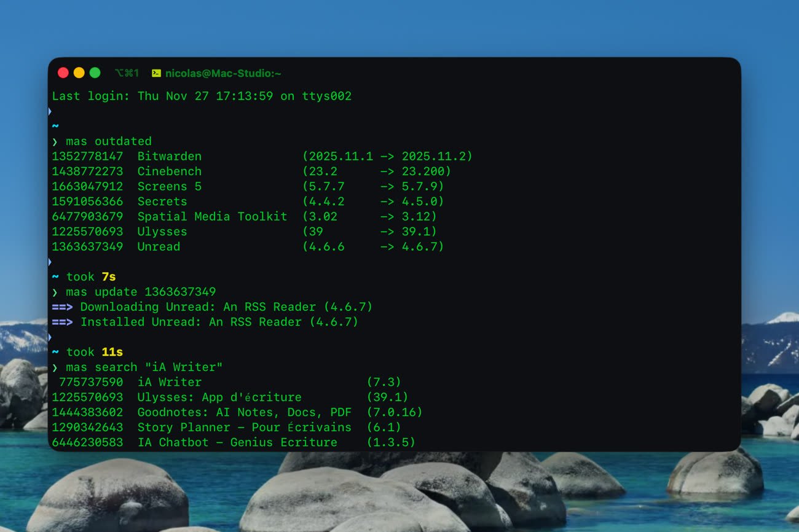Click the terminal icon in the title bar
This screenshot has height=532, width=799.
[x=156, y=73]
